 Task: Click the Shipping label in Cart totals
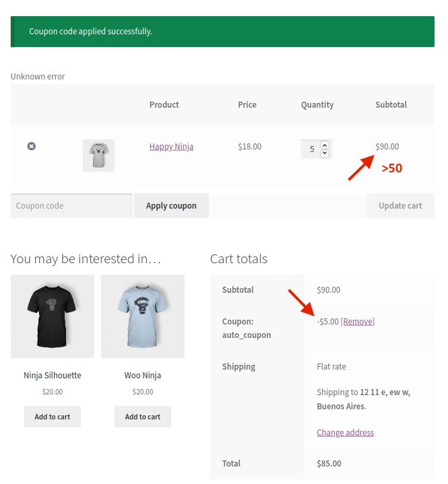pyautogui.click(x=239, y=367)
